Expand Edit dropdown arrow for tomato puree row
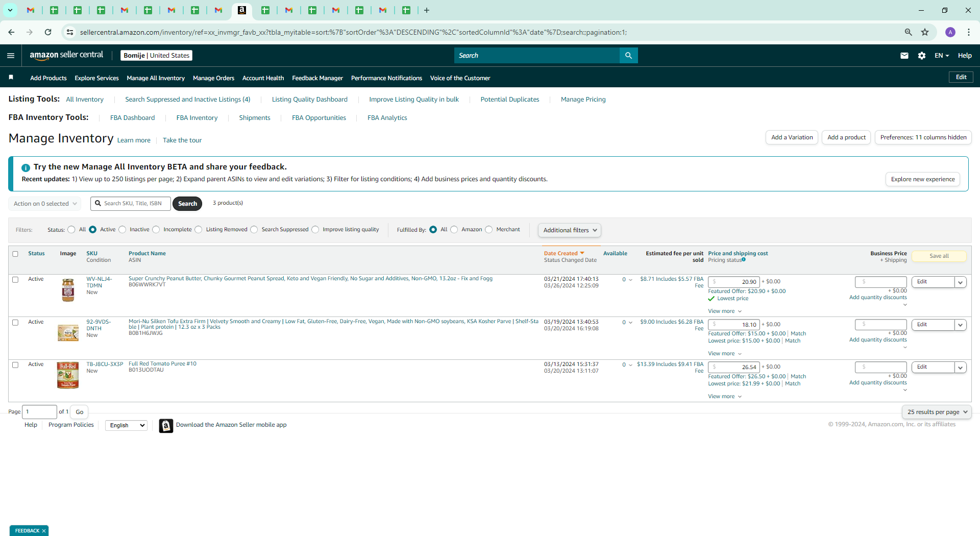This screenshot has width=980, height=536. click(961, 368)
